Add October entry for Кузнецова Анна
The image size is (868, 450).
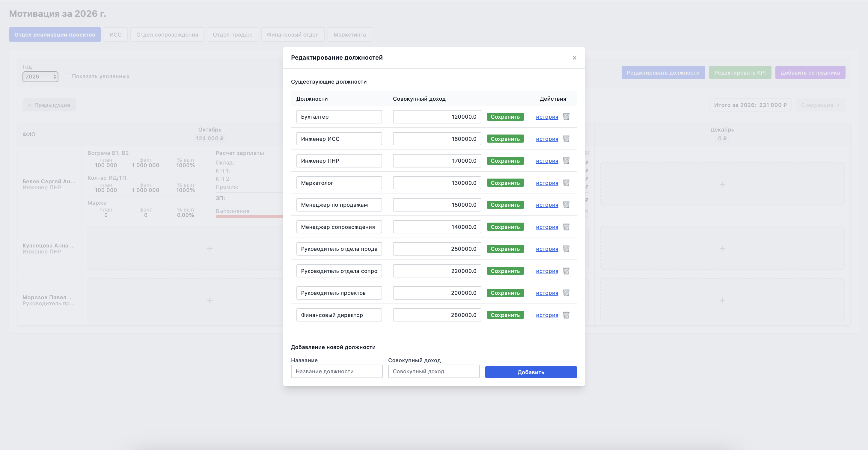pyautogui.click(x=210, y=248)
